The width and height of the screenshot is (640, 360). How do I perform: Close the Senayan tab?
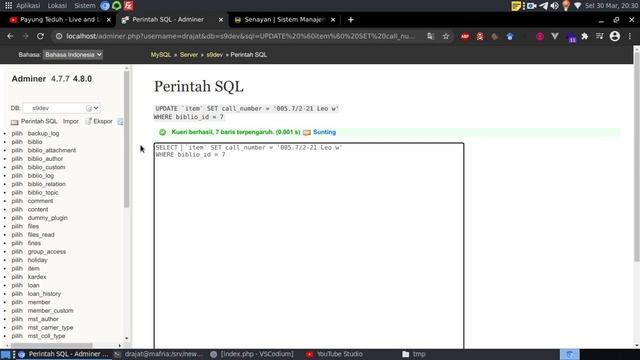(333, 20)
